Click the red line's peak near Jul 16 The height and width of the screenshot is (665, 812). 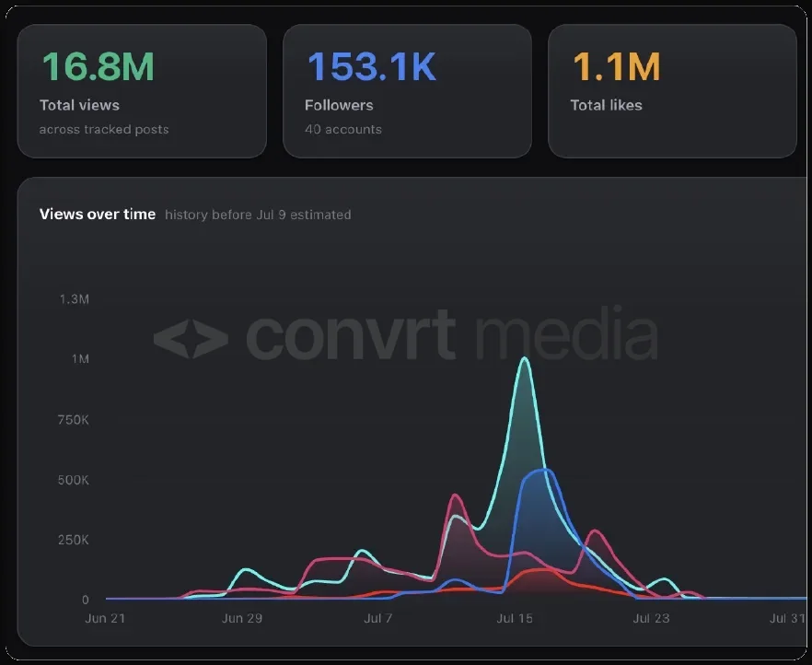coord(539,569)
